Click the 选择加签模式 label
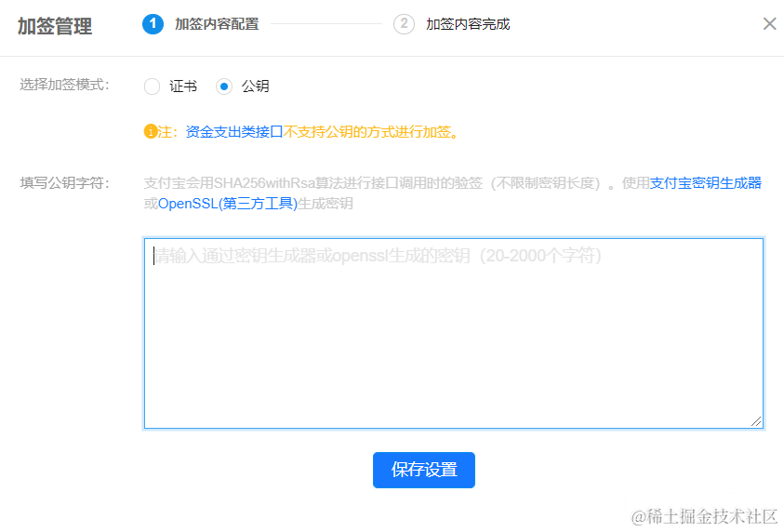784x532 pixels. (64, 85)
